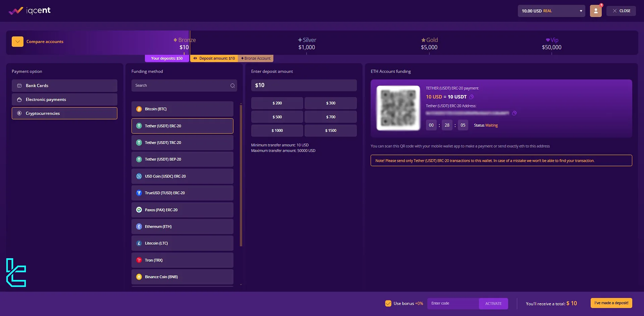
Task: Click the Paxos (PAX) icon
Action: 139,210
